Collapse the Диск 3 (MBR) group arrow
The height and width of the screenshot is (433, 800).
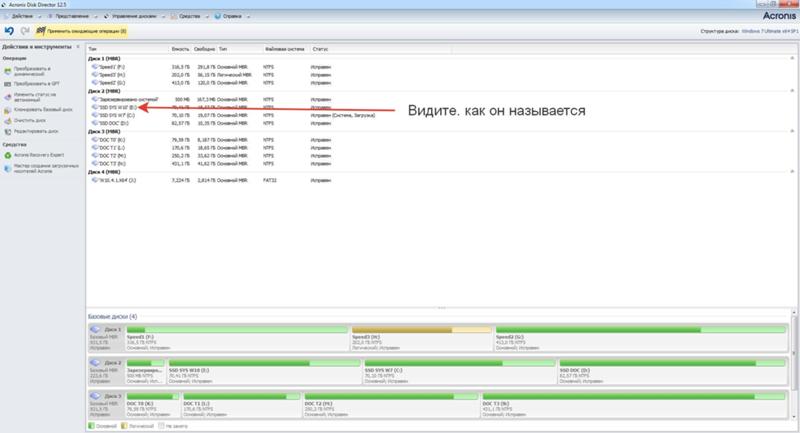coord(792,132)
